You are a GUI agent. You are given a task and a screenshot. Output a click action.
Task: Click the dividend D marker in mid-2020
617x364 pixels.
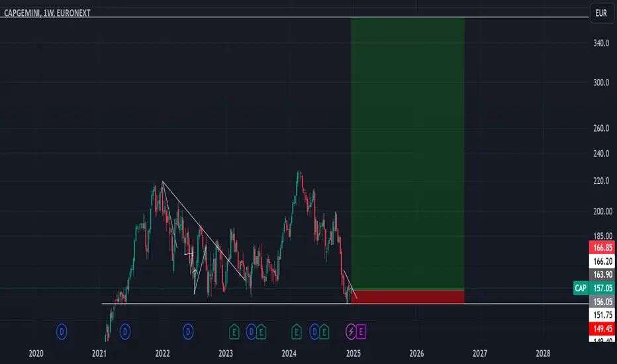(62, 332)
